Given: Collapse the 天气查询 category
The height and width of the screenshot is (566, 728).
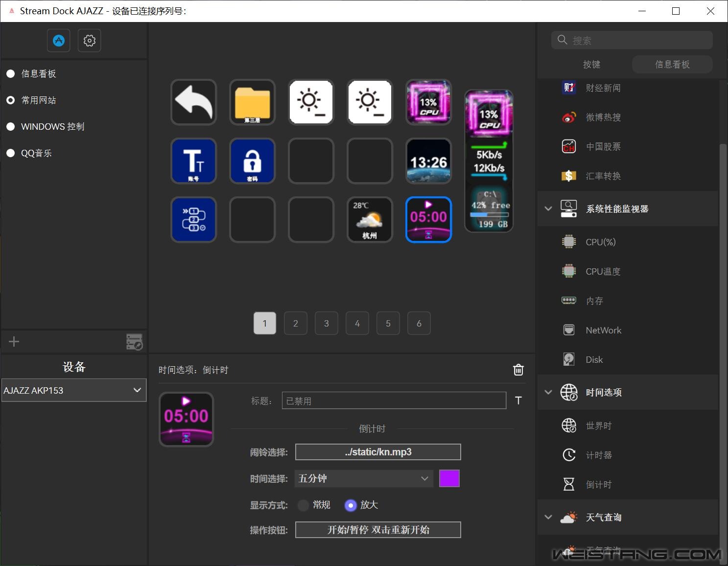Looking at the screenshot, I should (x=548, y=517).
